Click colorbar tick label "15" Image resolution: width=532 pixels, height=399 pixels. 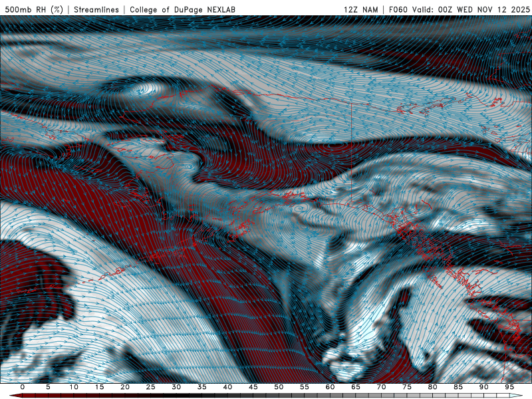pyautogui.click(x=99, y=387)
